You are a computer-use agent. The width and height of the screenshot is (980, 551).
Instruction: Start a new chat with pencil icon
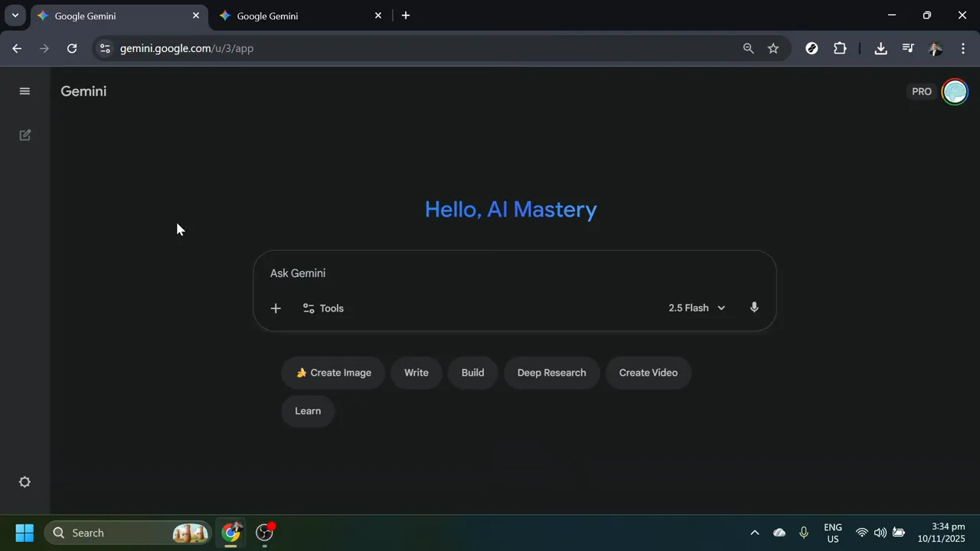(x=24, y=135)
